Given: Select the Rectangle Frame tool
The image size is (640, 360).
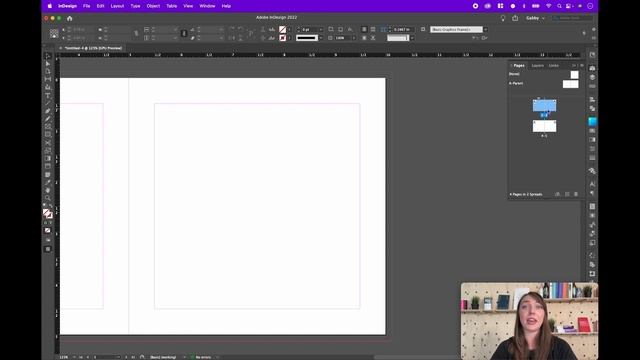Looking at the screenshot, I should 48,127.
